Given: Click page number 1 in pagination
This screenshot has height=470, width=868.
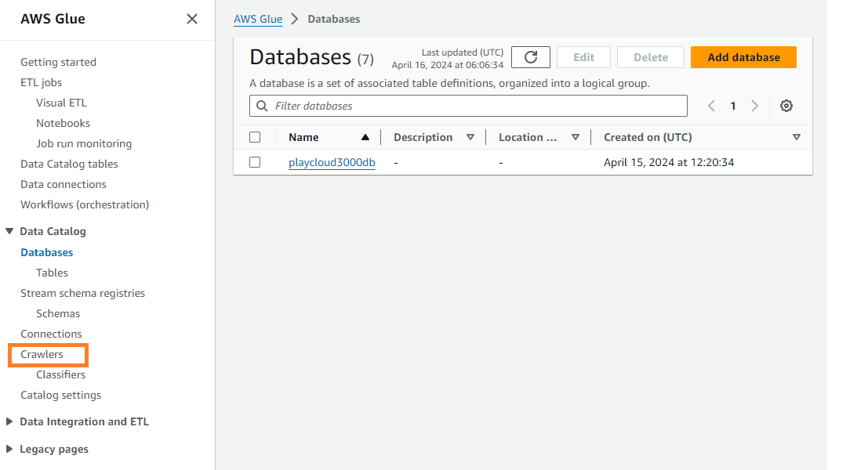Looking at the screenshot, I should (x=733, y=106).
